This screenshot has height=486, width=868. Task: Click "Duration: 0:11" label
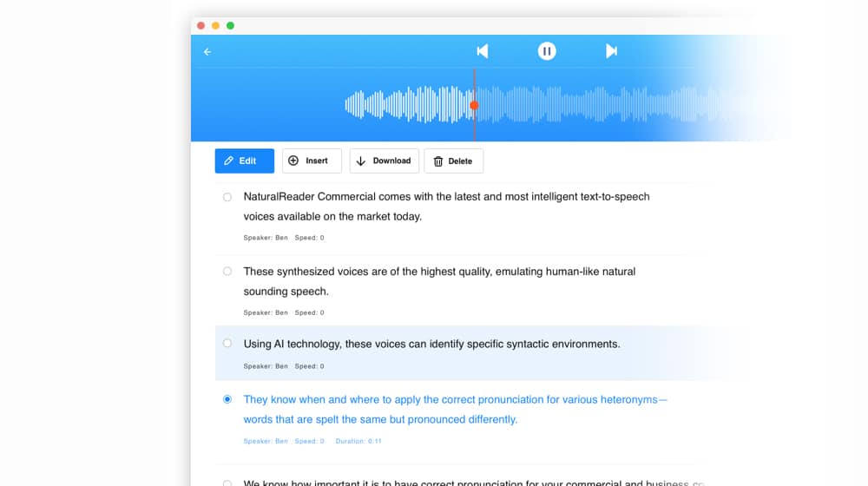coord(358,441)
